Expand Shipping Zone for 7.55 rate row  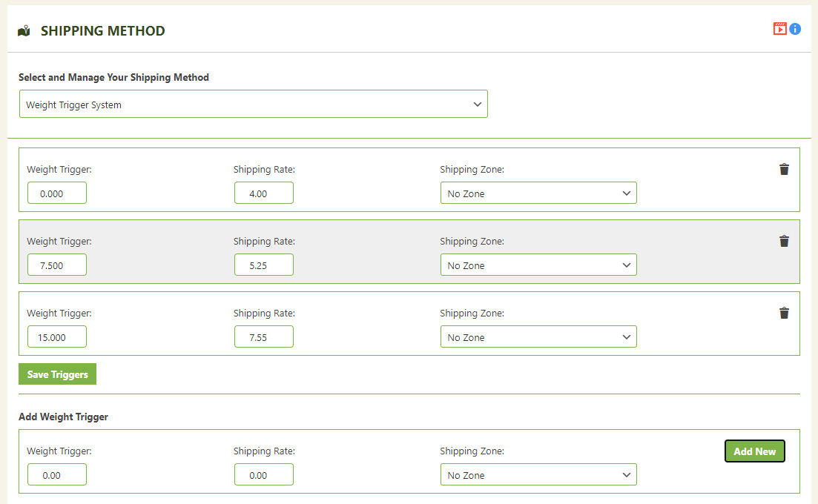pyautogui.click(x=538, y=337)
